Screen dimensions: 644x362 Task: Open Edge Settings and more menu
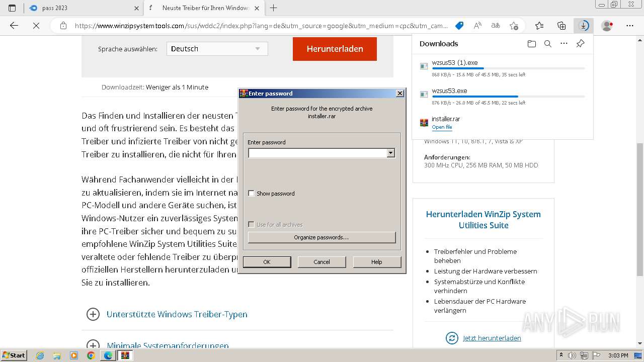(630, 26)
